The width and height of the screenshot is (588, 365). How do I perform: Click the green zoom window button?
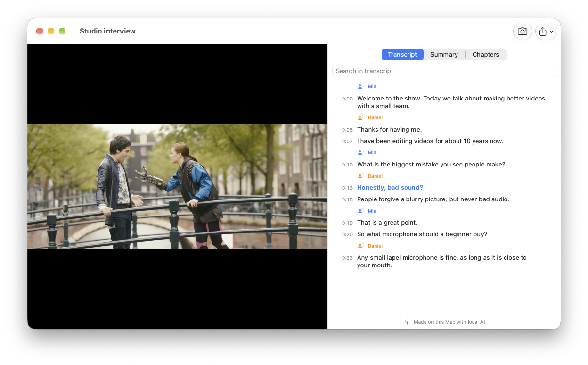click(x=62, y=31)
